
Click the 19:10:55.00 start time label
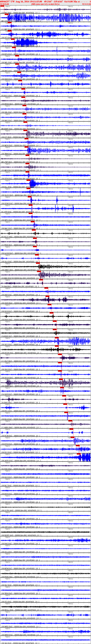click(5, 4)
